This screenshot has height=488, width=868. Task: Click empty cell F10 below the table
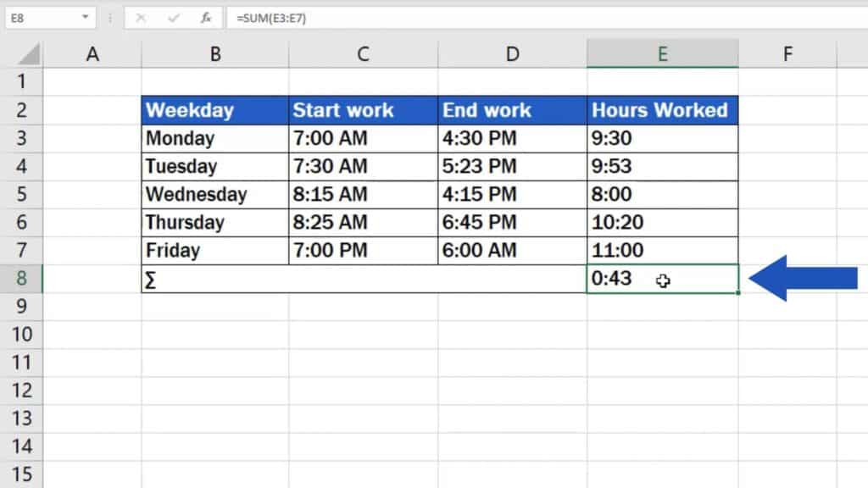[x=787, y=335]
